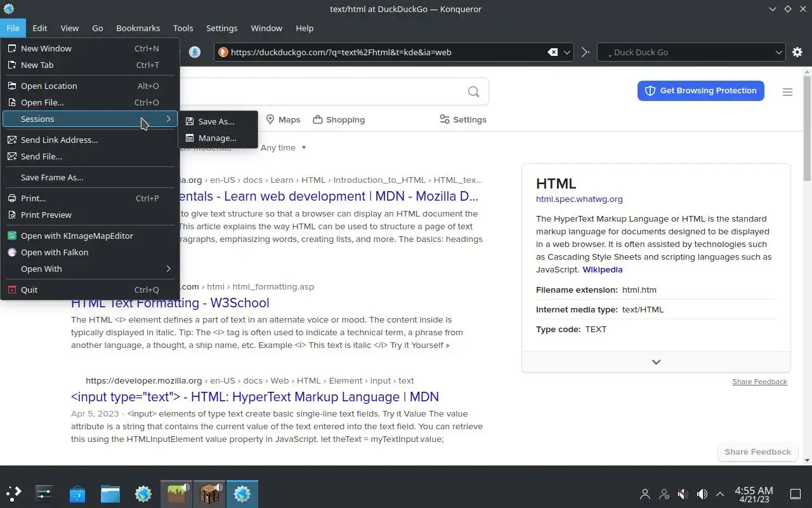
Task: Expand the HTML info card with chevron
Action: pos(656,362)
